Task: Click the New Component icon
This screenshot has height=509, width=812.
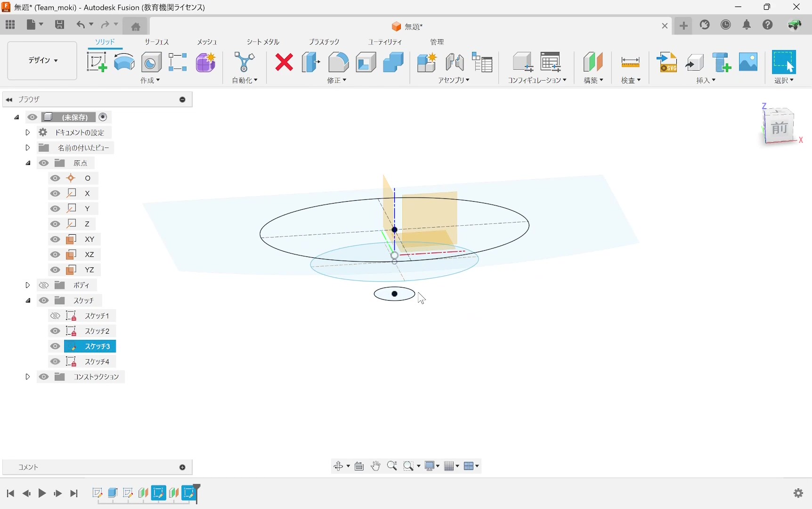Action: pyautogui.click(x=427, y=62)
